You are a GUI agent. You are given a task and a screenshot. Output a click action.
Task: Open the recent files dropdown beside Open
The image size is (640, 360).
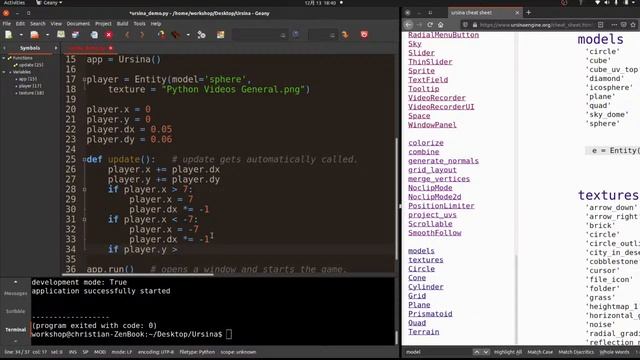pyautogui.click(x=47, y=35)
